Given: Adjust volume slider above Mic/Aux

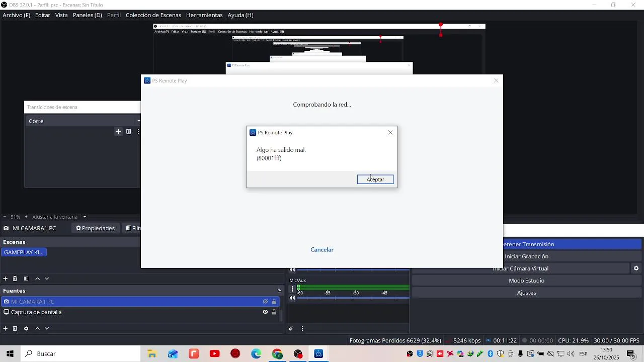Looking at the screenshot, I should 353,270.
